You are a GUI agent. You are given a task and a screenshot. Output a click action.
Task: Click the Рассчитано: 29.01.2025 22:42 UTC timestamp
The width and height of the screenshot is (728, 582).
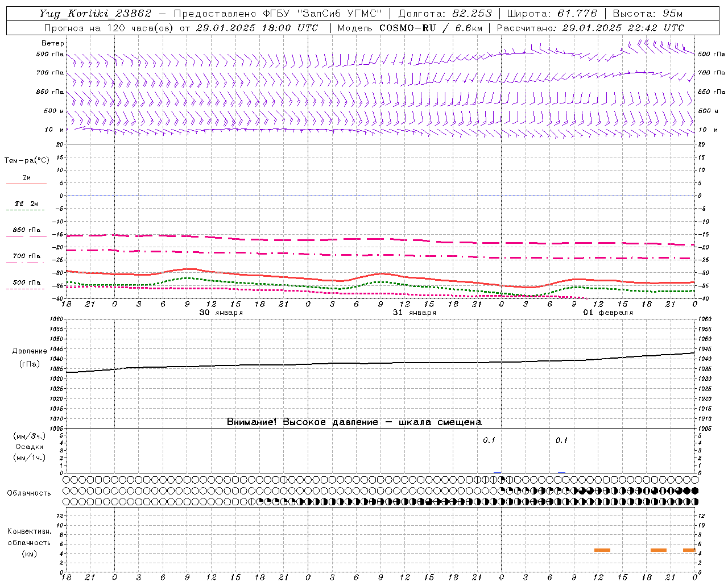(591, 28)
